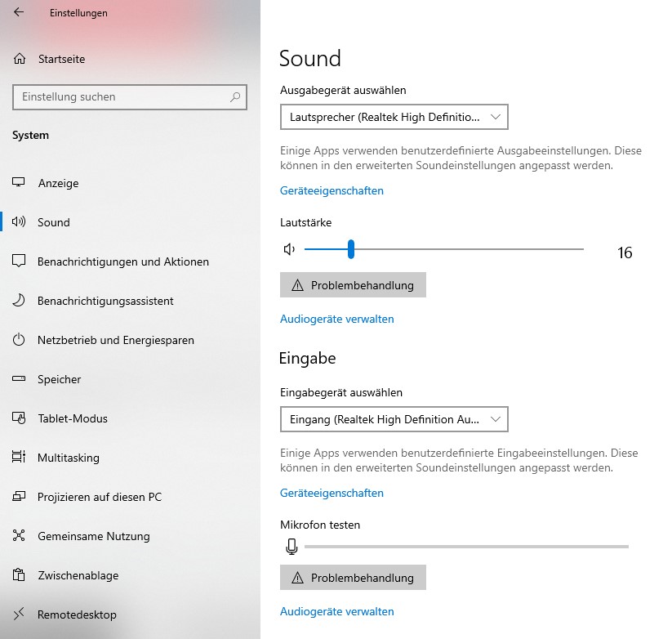672x639 pixels.
Task: Click the input Problembehandlung button below the microphone test
Action: pyautogui.click(x=353, y=577)
